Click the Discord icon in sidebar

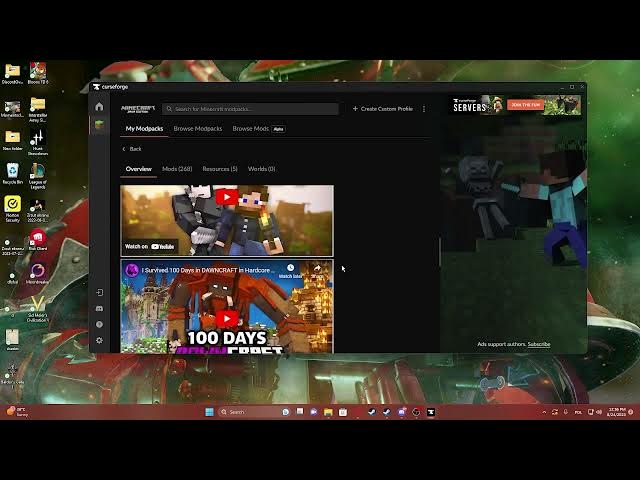(98, 309)
